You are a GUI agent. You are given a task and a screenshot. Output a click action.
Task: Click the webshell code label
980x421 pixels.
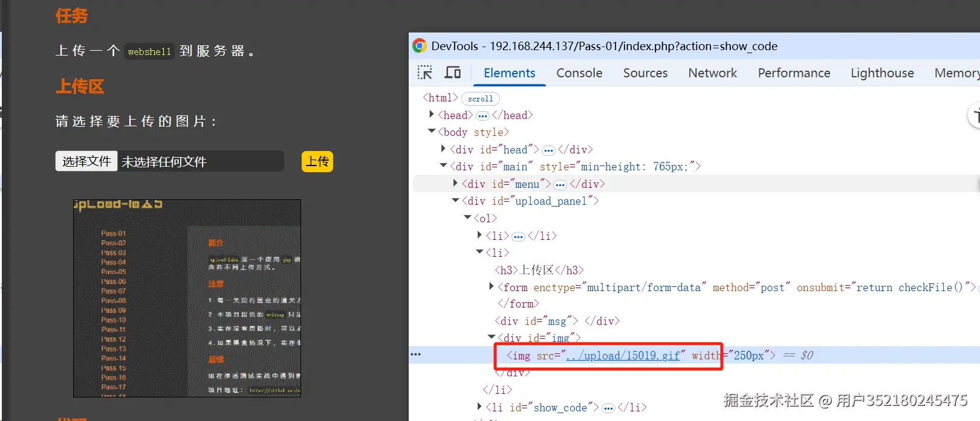149,52
